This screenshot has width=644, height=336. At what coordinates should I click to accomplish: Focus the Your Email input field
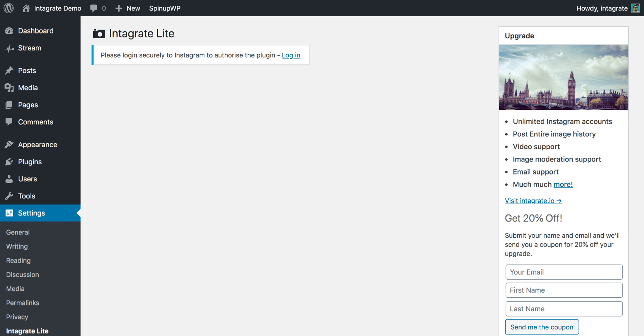coord(564,272)
